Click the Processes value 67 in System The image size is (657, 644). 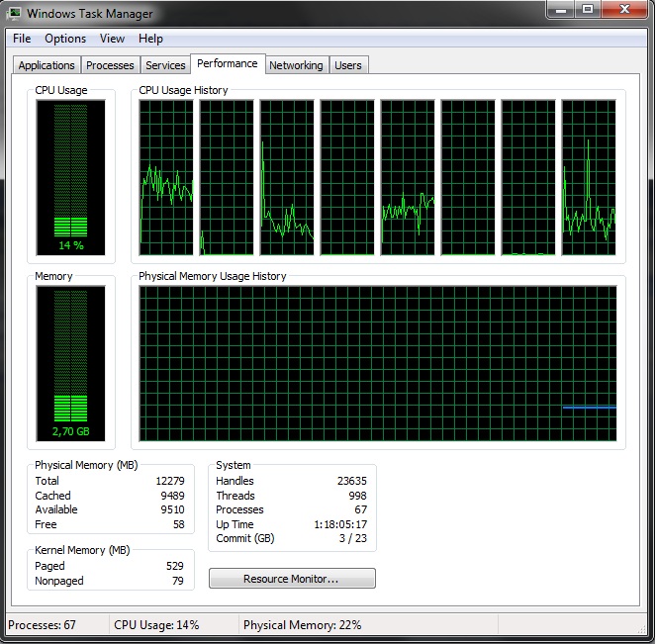pos(361,509)
